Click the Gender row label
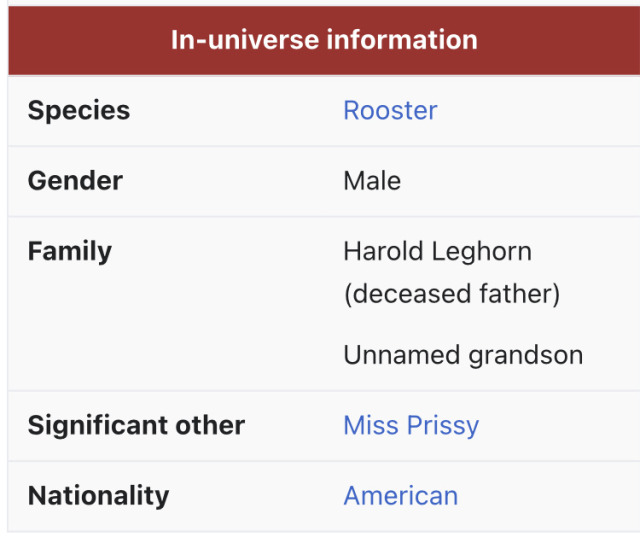The image size is (640, 543). tap(75, 181)
